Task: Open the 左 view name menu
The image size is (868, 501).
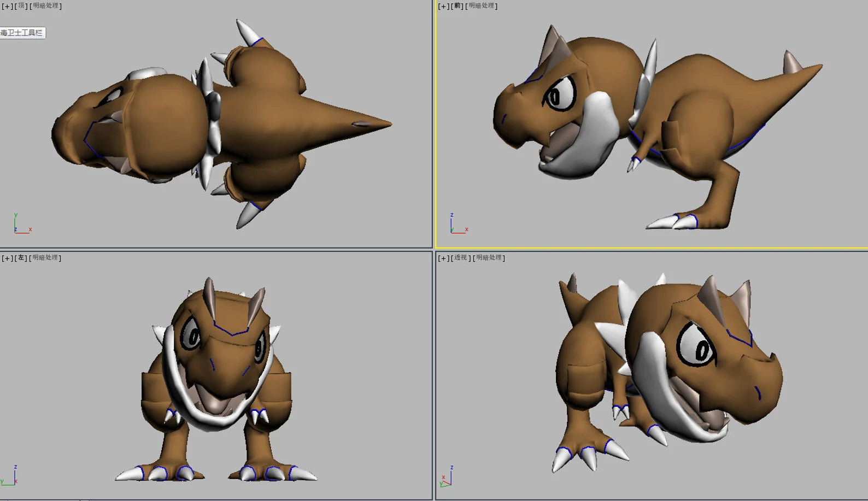Action: click(x=21, y=258)
